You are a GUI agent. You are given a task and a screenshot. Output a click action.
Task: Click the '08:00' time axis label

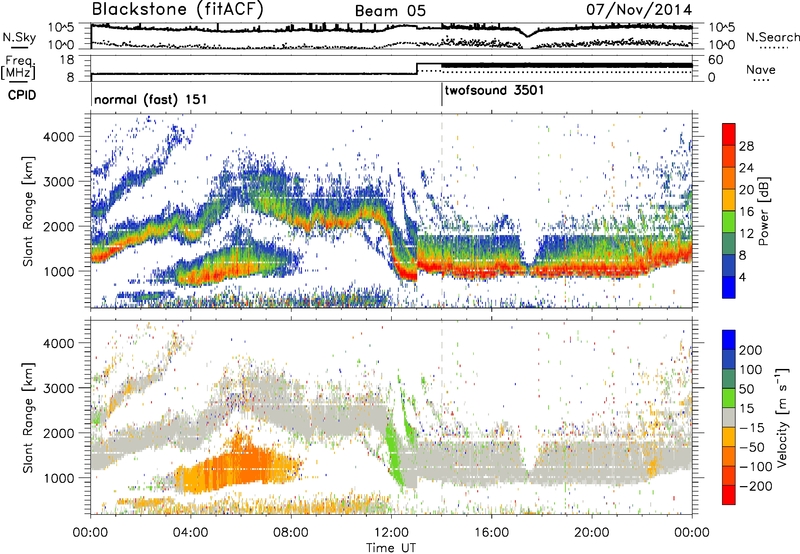[x=291, y=533]
